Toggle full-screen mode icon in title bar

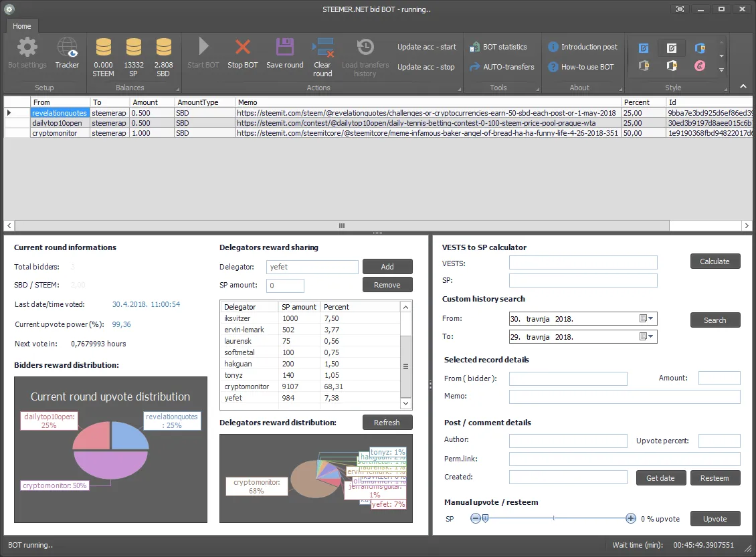click(680, 9)
